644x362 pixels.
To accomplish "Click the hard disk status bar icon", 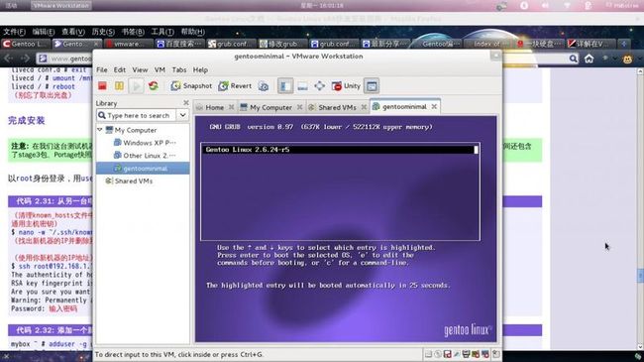I will pos(428,354).
